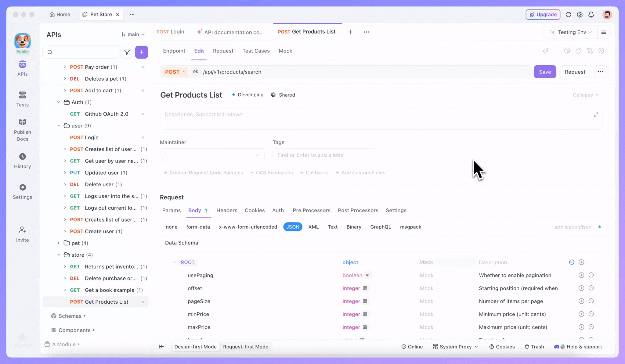View History from the left sidebar
Image resolution: width=625 pixels, height=364 pixels.
pos(22,161)
